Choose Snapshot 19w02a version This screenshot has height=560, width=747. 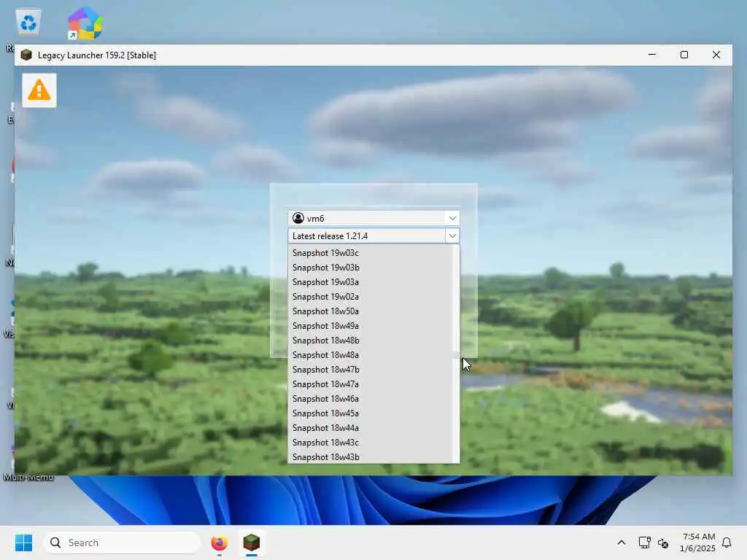(370, 297)
